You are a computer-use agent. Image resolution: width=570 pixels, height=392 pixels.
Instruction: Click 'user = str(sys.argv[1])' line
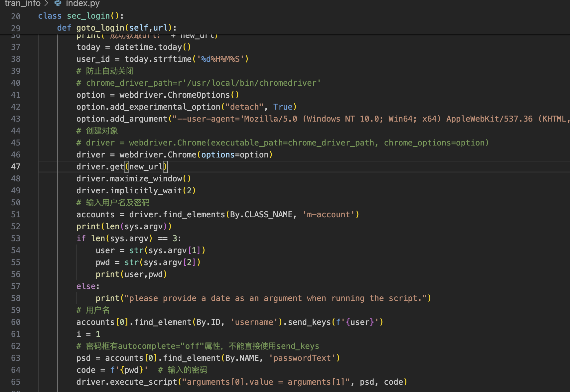tap(151, 250)
